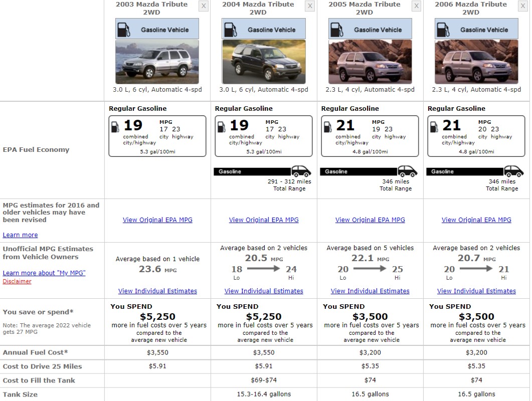Select the 22.1 MPG owner average
The image size is (532, 401).
(370, 258)
